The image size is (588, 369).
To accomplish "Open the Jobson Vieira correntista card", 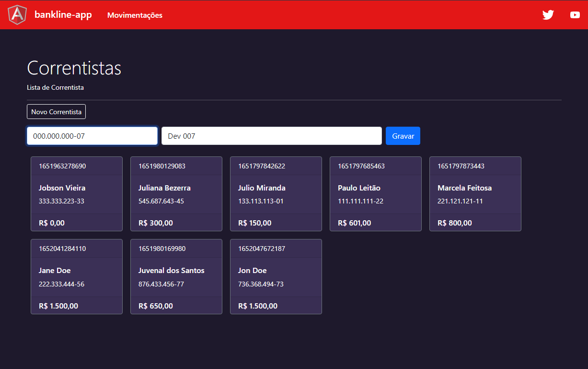I will tap(77, 194).
